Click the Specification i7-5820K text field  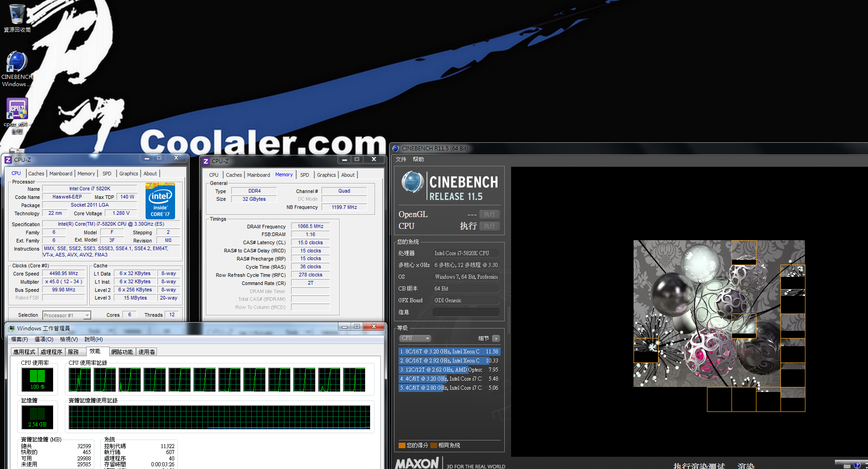pos(111,224)
